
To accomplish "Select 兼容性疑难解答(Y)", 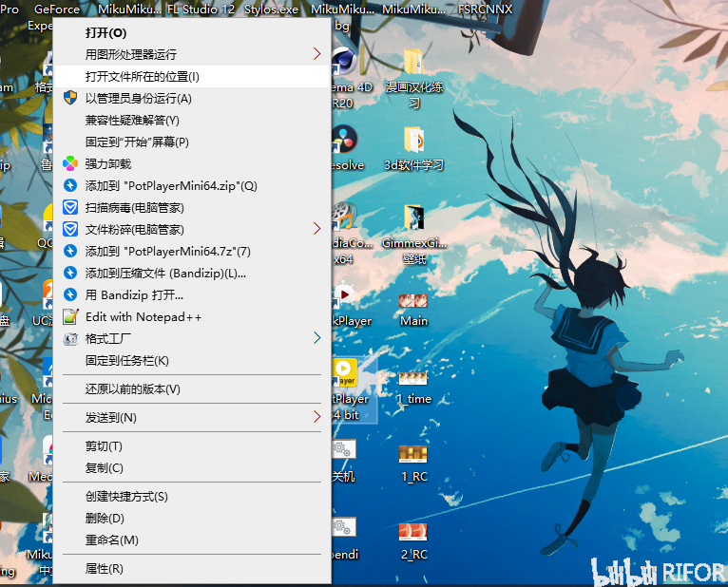I will click(191, 121).
